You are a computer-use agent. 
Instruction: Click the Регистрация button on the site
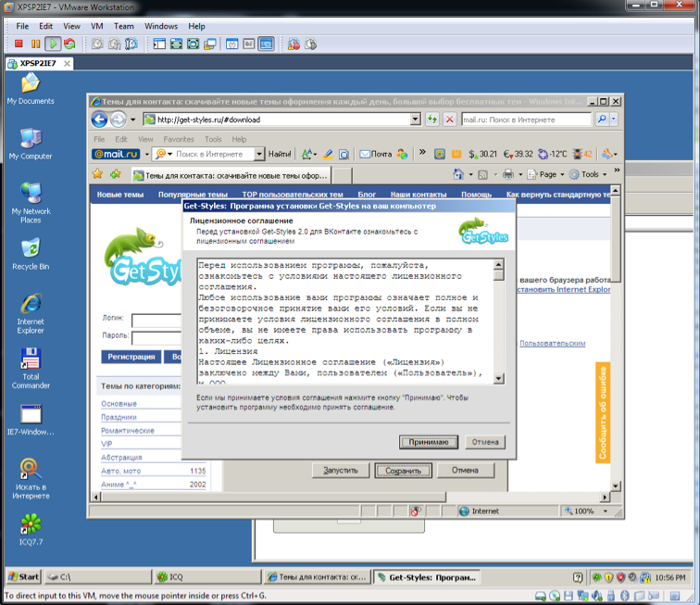tap(131, 357)
